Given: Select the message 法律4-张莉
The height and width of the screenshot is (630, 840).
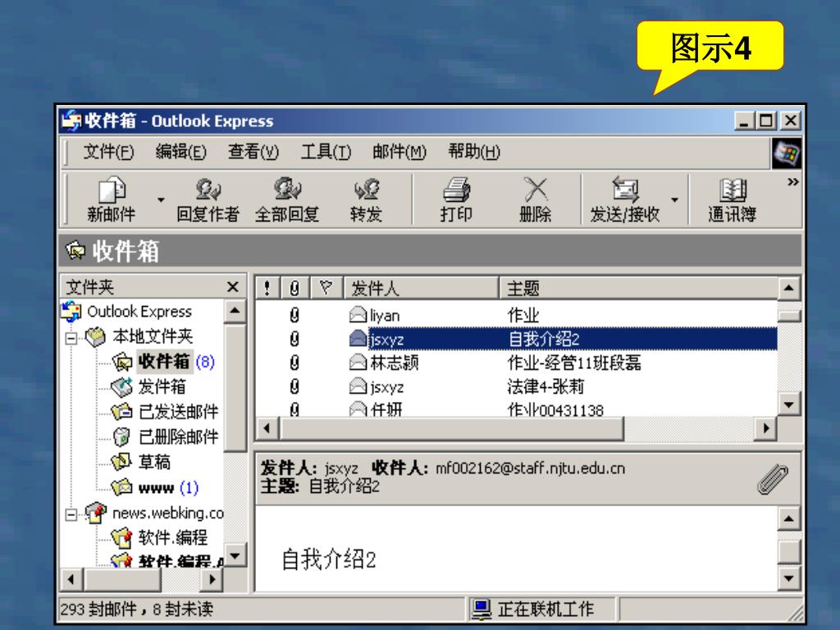Looking at the screenshot, I should point(517,386).
